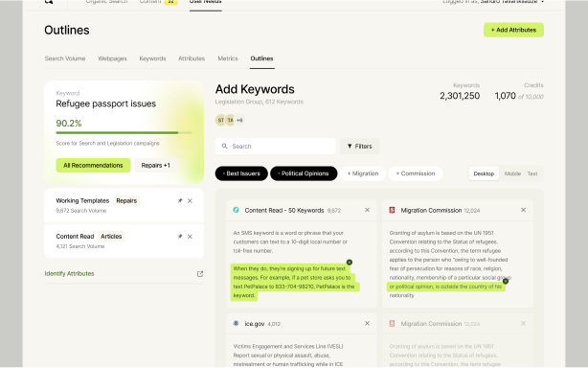
Task: Deselect the Political Opinions filter chip
Action: click(304, 173)
